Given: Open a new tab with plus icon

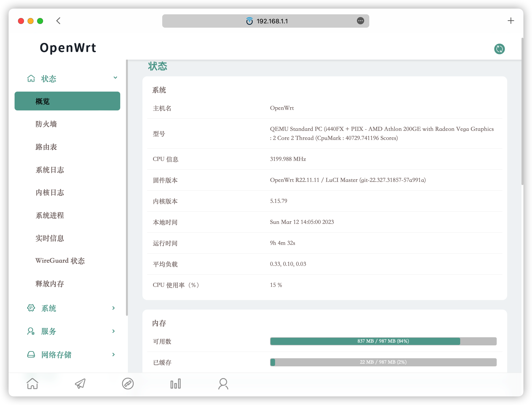Looking at the screenshot, I should [511, 21].
